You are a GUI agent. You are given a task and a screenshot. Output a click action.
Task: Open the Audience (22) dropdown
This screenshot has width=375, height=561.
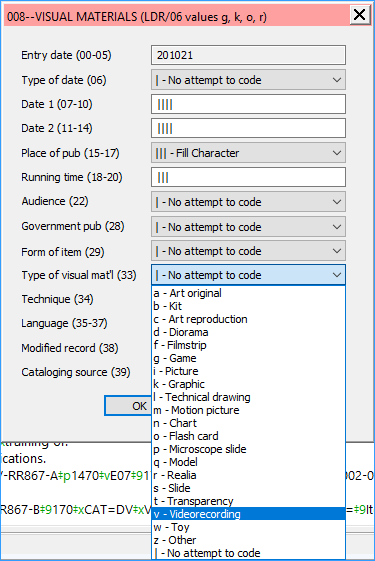[248, 202]
